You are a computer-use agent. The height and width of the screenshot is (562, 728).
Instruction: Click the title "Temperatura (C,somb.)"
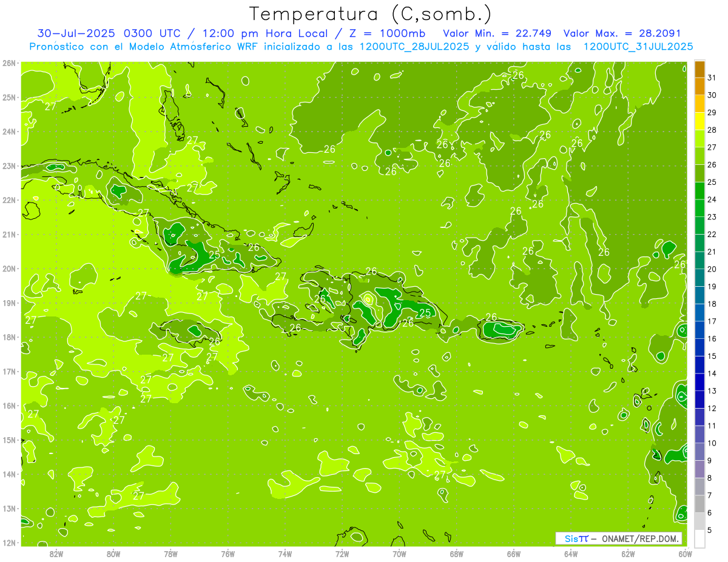click(x=370, y=14)
